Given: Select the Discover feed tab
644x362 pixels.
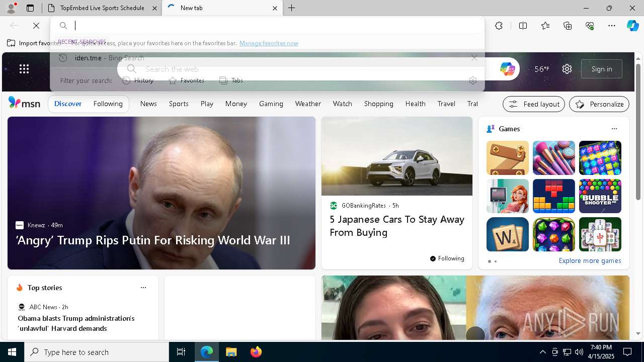Looking at the screenshot, I should (68, 104).
